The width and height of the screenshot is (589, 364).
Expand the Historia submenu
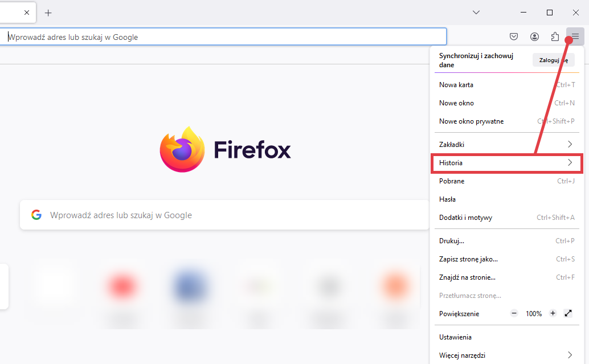click(x=507, y=163)
